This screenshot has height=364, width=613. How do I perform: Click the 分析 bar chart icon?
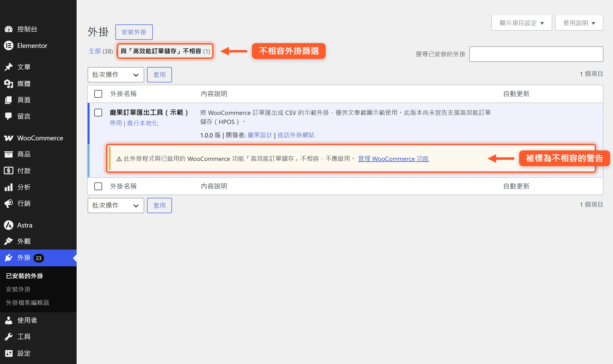pyautogui.click(x=9, y=187)
